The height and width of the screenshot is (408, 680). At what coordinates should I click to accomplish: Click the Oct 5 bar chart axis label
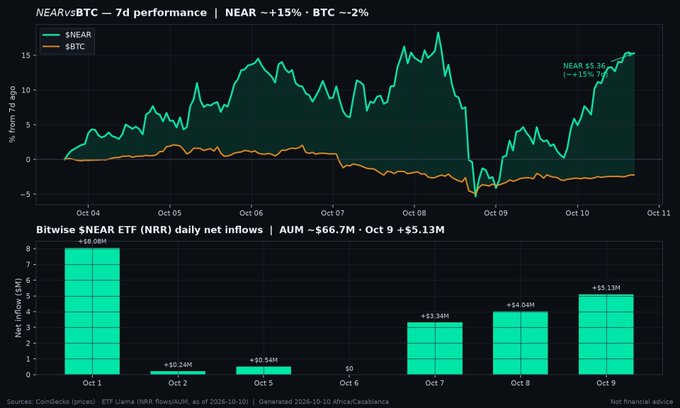263,383
